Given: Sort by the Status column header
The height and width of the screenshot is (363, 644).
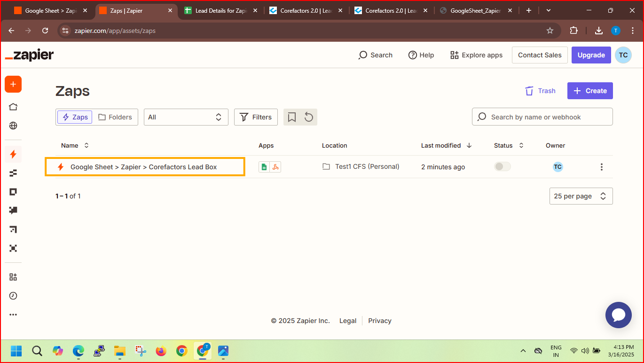Looking at the screenshot, I should pos(509,145).
